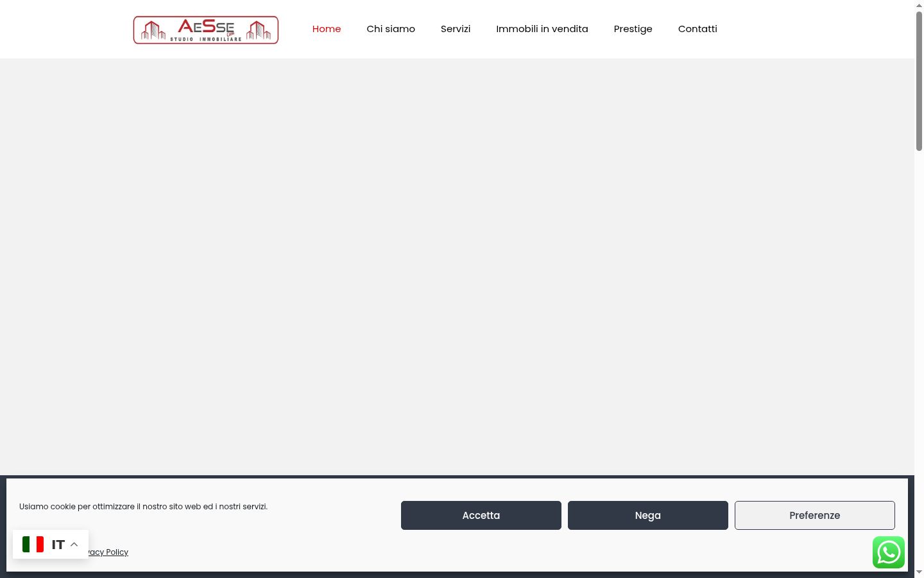Go to Home menu item
Screen dimensions: 924x578
click(327, 29)
